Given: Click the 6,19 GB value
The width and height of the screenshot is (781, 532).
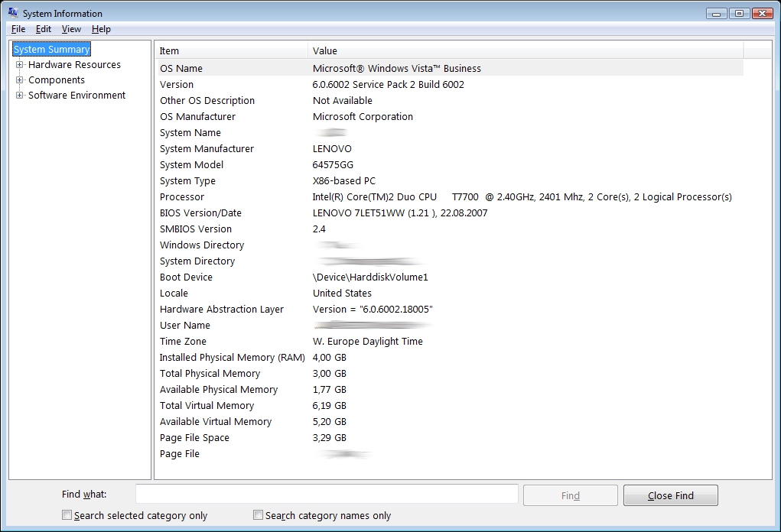Looking at the screenshot, I should 329,406.
